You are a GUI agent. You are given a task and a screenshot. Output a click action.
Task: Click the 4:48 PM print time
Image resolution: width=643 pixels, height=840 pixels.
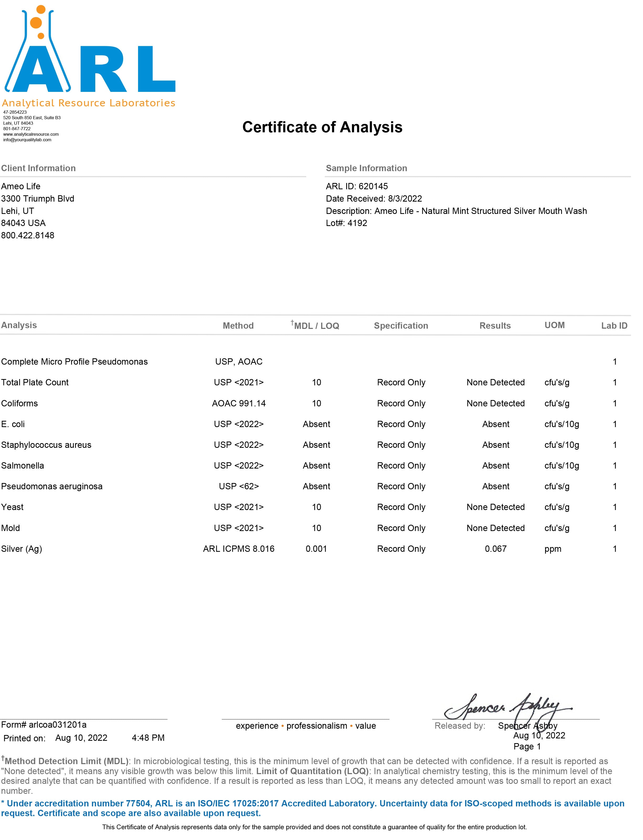(x=148, y=738)
